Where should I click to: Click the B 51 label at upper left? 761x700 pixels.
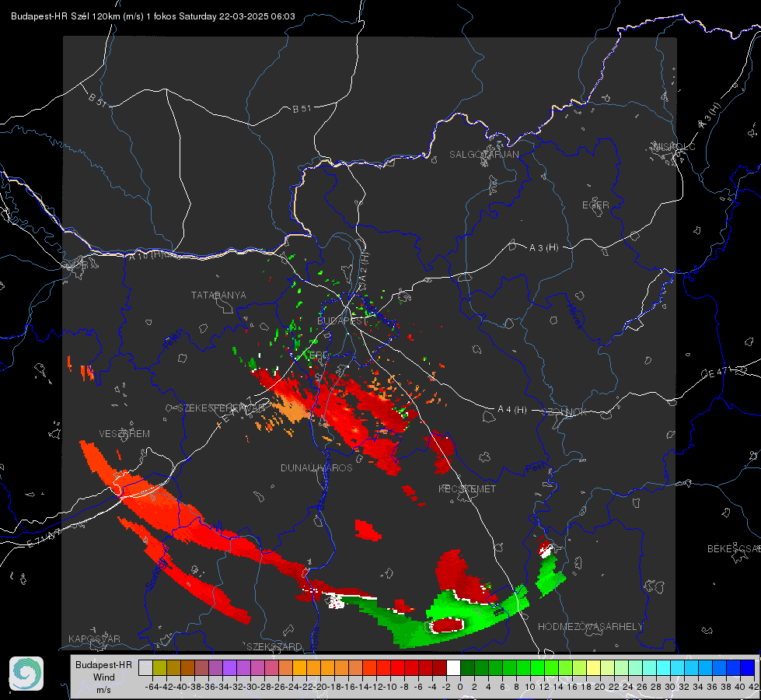click(97, 100)
